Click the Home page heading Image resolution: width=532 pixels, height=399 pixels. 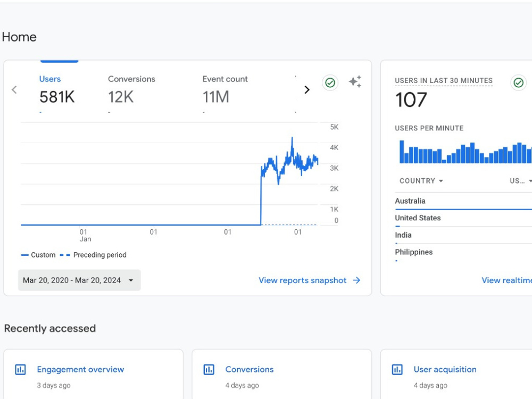pos(19,37)
